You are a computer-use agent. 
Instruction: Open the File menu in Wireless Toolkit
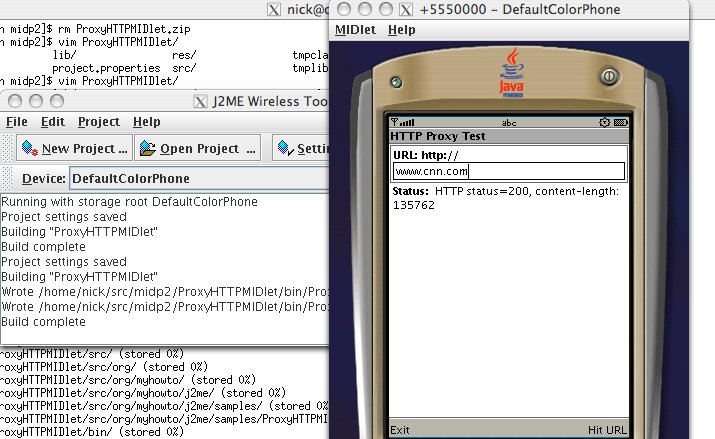(17, 122)
